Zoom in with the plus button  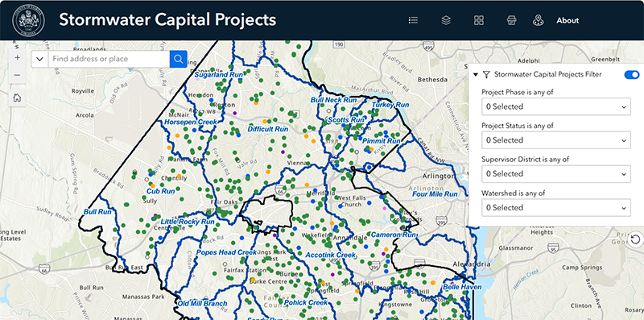[17, 58]
